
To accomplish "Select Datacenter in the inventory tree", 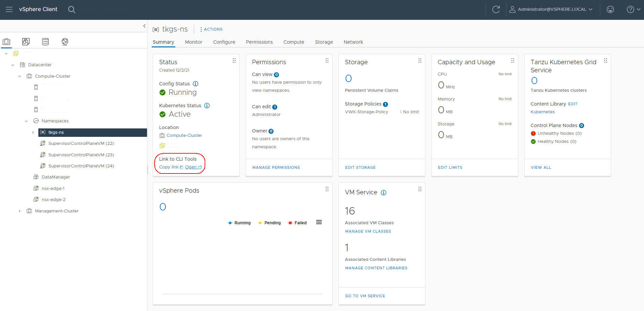I will pos(40,65).
